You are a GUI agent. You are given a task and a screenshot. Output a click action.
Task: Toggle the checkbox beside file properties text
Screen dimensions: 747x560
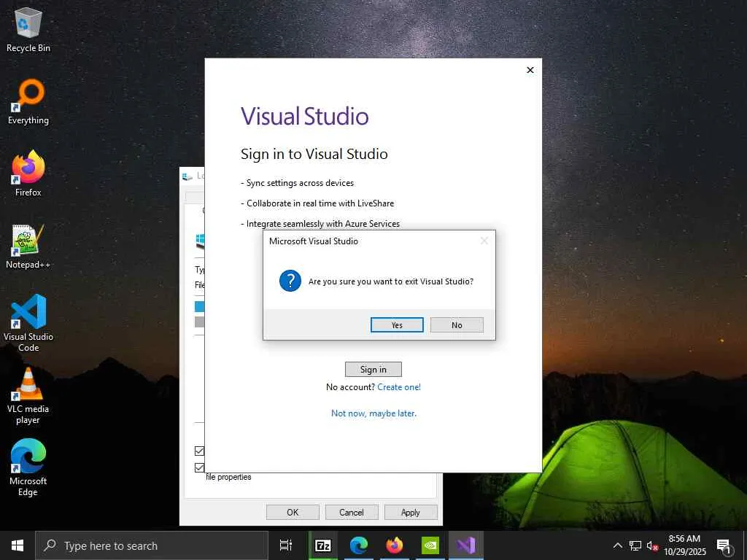199,467
